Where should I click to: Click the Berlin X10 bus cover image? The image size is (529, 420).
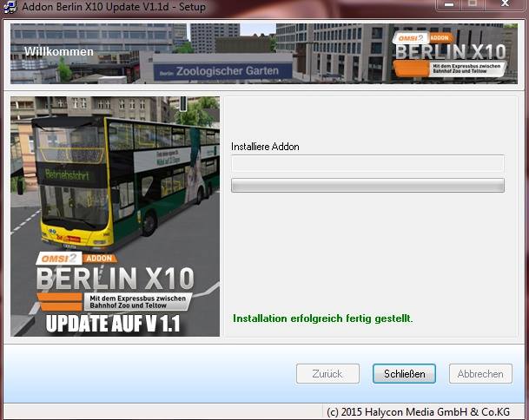pos(115,216)
